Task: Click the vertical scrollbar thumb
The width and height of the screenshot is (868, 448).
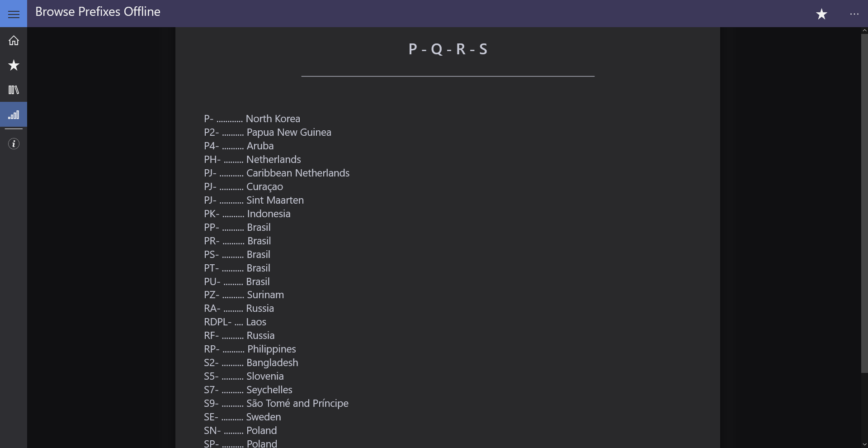Action: click(x=864, y=203)
